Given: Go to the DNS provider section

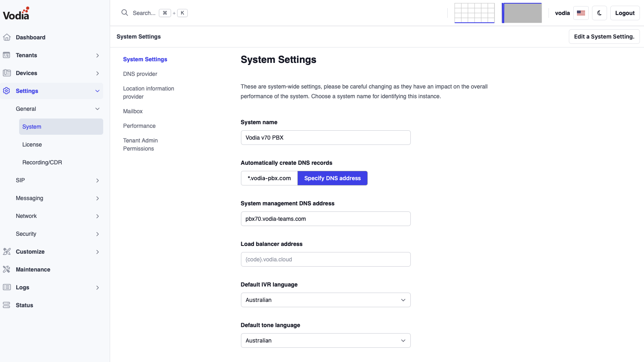Looking at the screenshot, I should 140,74.
